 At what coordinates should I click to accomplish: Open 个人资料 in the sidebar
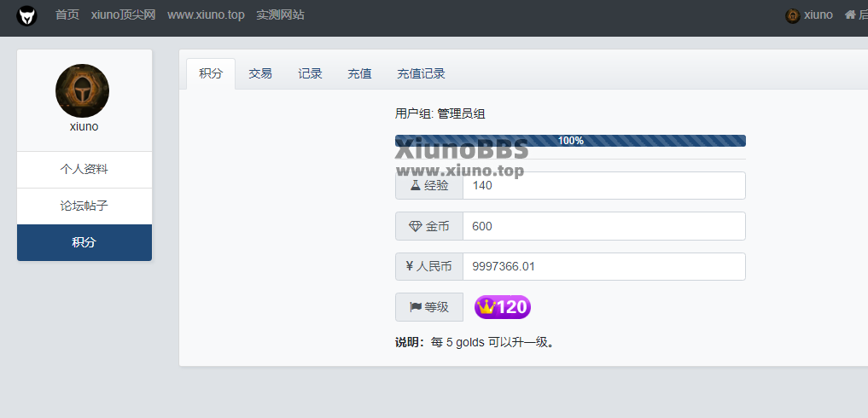pyautogui.click(x=84, y=170)
